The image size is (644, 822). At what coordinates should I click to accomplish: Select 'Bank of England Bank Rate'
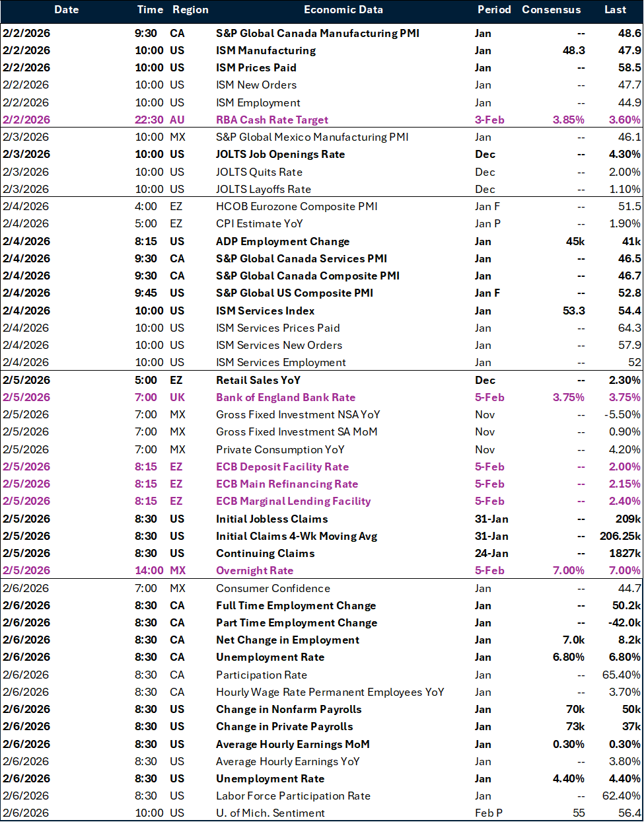click(286, 397)
